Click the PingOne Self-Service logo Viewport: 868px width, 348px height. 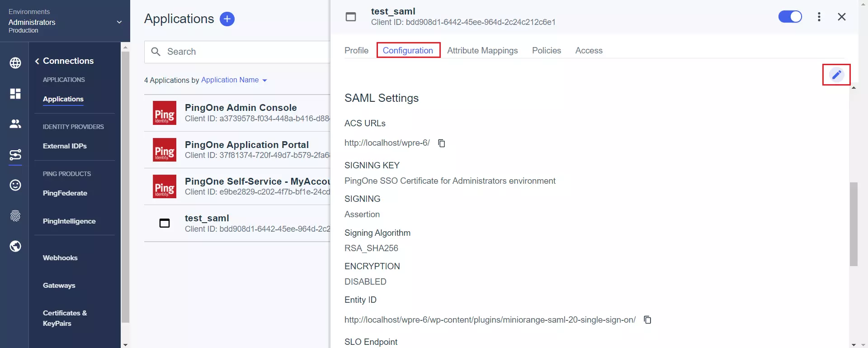click(165, 186)
